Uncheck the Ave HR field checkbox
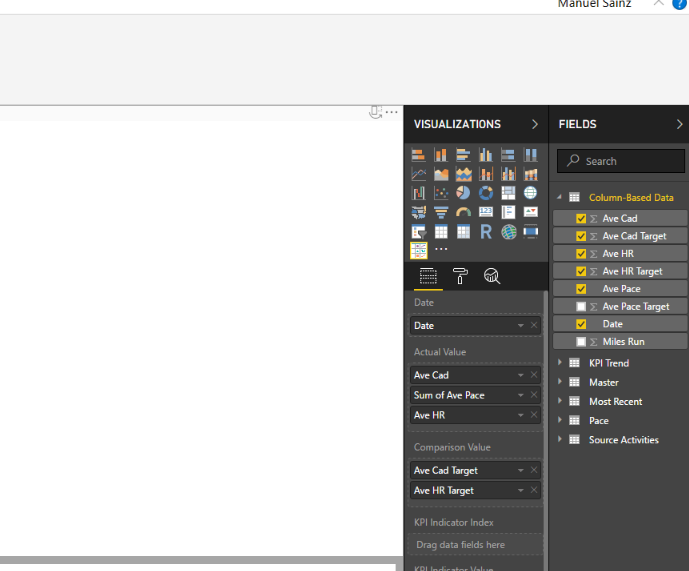 (x=581, y=254)
